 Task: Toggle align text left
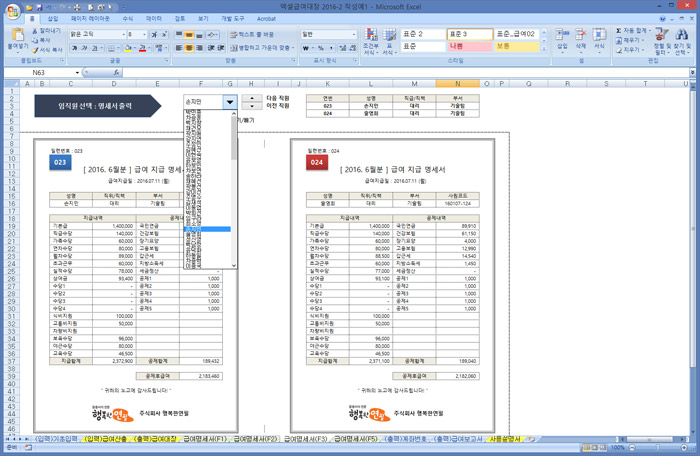point(179,48)
